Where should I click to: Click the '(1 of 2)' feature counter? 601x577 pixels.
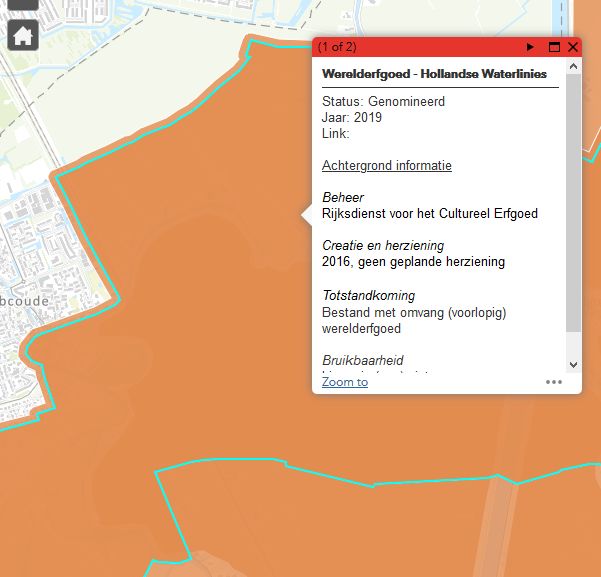[337, 47]
